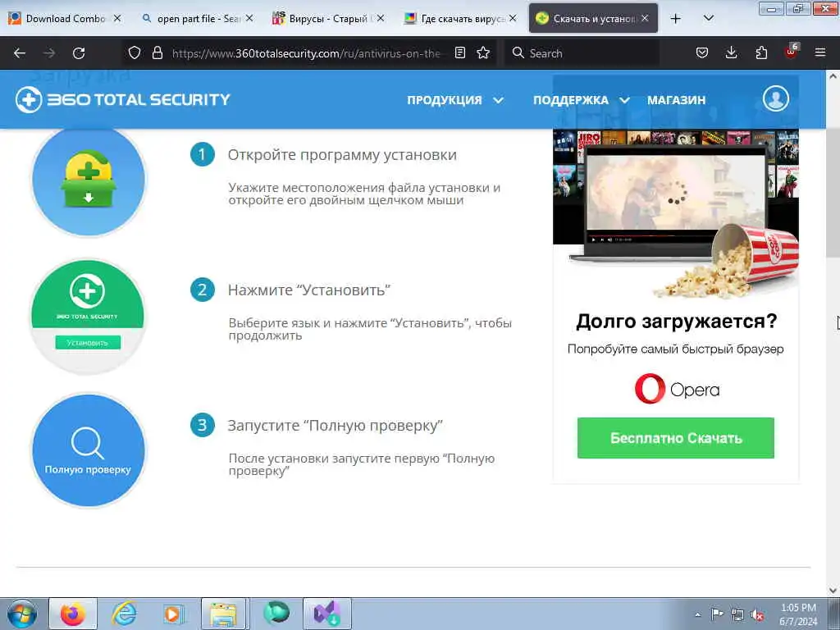This screenshot has width=840, height=630.
Task: Open Visual Studio installer taskbar icon
Action: 326,614
